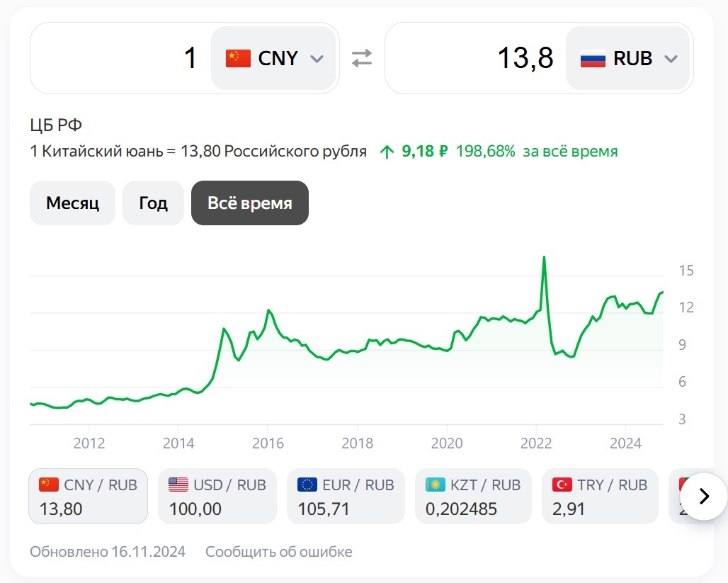Click the 2022 peak on the rate chart
The image size is (728, 583).
[543, 257]
